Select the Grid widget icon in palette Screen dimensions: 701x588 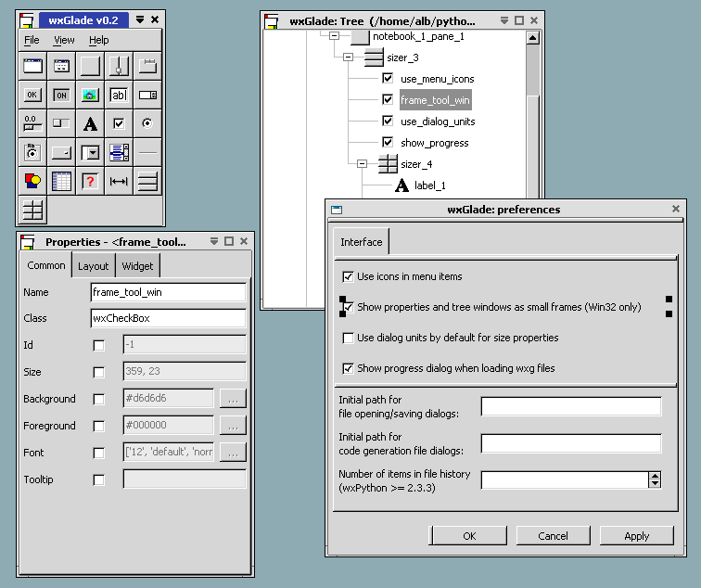click(61, 182)
